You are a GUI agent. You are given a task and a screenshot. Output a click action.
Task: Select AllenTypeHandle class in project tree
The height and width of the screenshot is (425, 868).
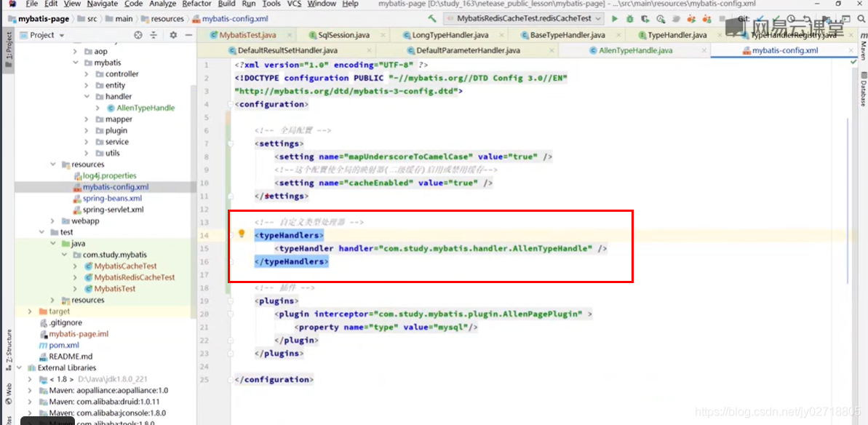click(x=146, y=108)
